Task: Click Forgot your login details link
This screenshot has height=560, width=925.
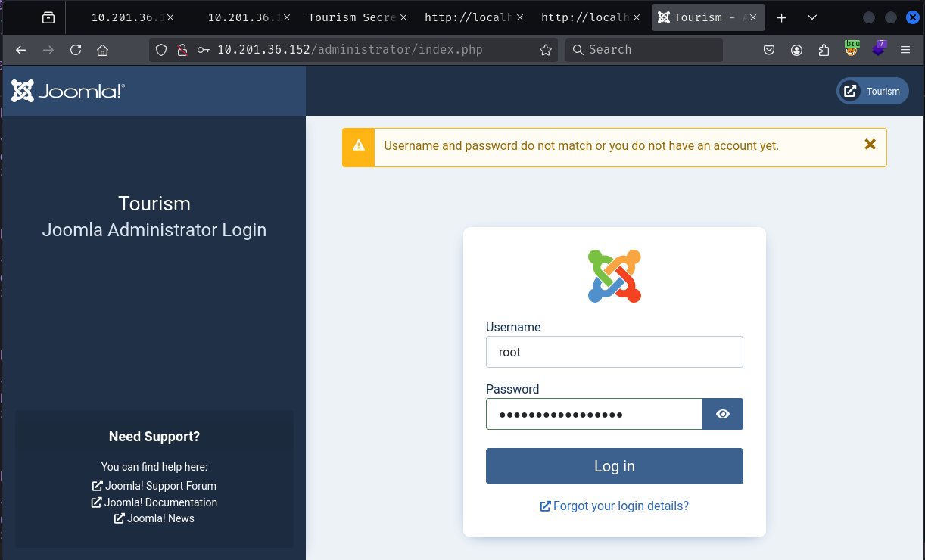Action: [614, 506]
